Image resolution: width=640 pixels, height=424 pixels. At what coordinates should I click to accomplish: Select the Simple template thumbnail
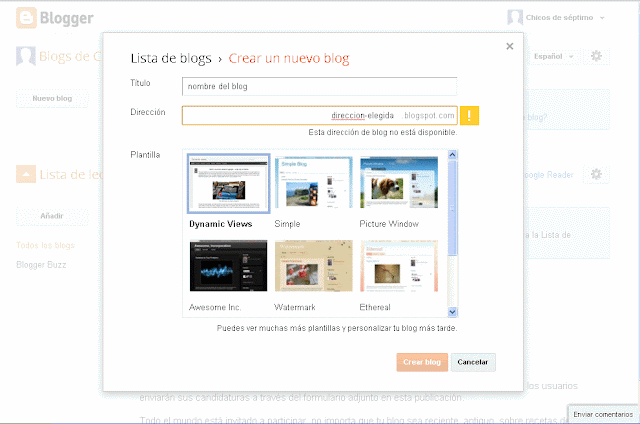coord(313,182)
